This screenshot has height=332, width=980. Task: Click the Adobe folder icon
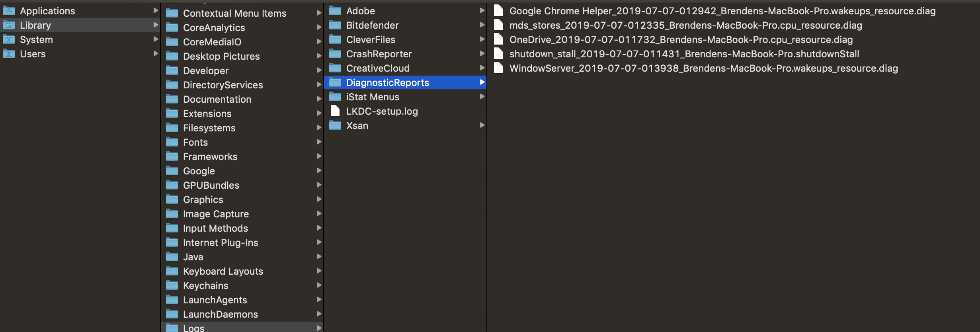335,11
